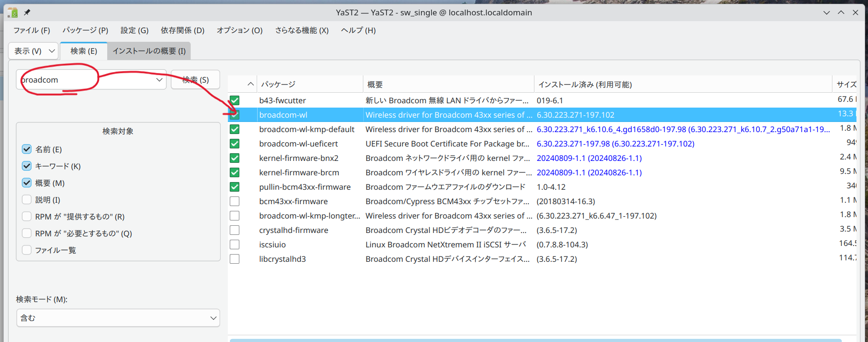This screenshot has width=868, height=342.
Task: Open the 設定 (G) menu
Action: pos(135,30)
